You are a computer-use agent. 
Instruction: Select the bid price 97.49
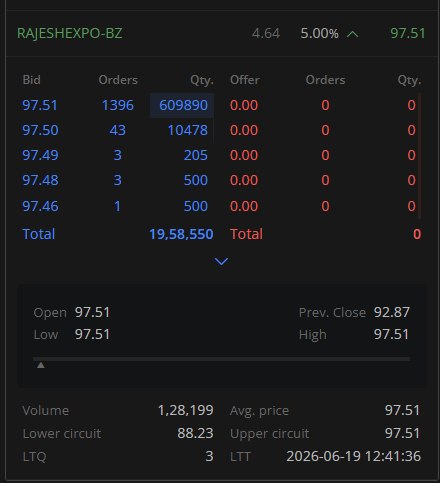[40, 155]
